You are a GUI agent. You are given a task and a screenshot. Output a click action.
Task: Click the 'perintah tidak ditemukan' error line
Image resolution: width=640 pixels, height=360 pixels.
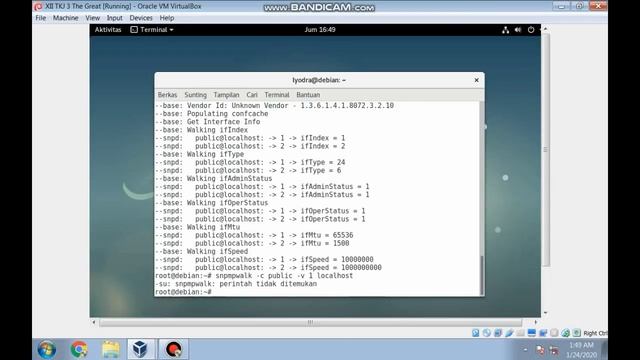(x=236, y=284)
